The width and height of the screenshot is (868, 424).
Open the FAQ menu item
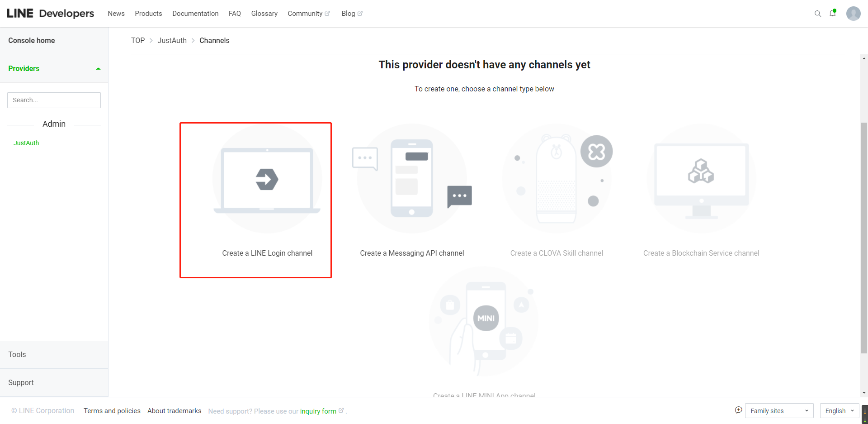coord(235,14)
